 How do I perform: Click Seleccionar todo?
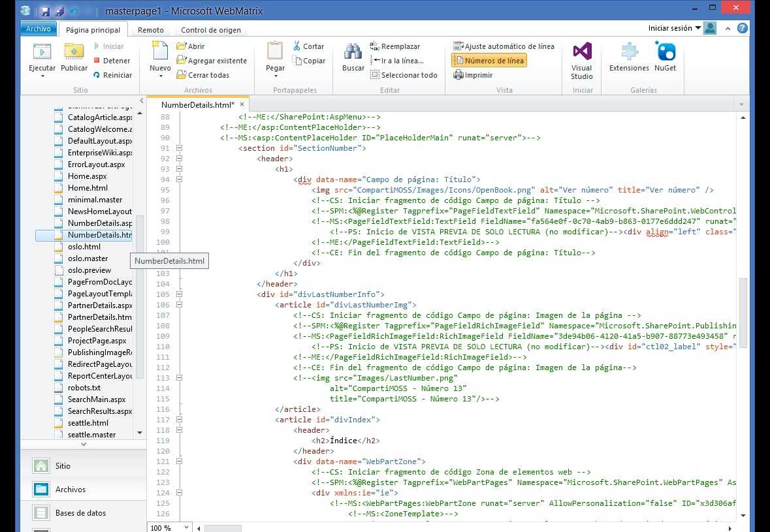click(x=404, y=75)
